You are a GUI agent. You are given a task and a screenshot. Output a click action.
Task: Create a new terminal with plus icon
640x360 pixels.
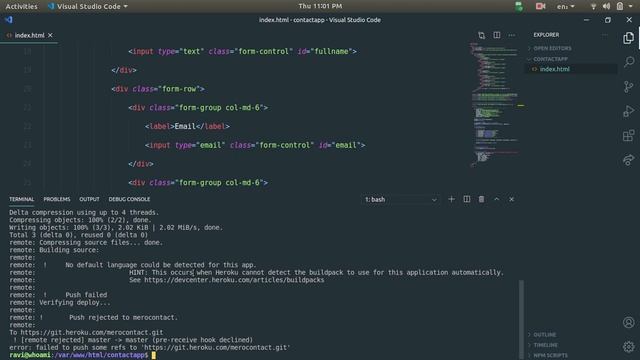tap(451, 199)
